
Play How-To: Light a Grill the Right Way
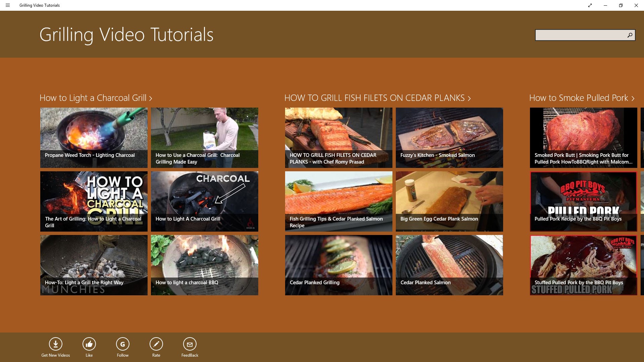(94, 265)
